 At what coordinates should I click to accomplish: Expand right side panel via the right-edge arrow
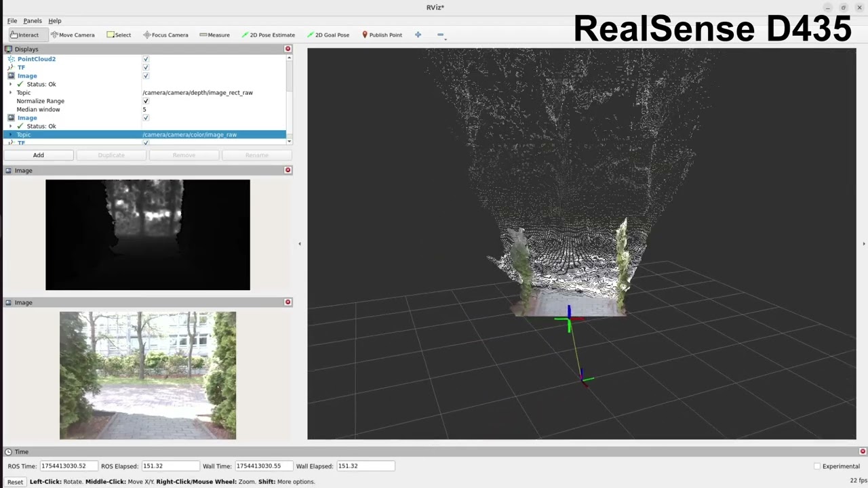[863, 243]
